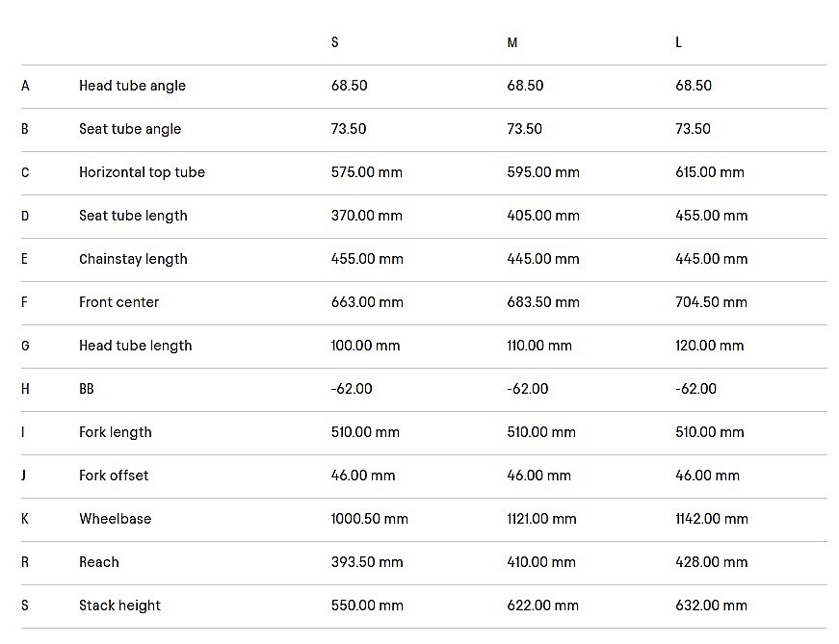Select the Chainstay length row label
This screenshot has height=644, width=839.
pyautogui.click(x=133, y=259)
